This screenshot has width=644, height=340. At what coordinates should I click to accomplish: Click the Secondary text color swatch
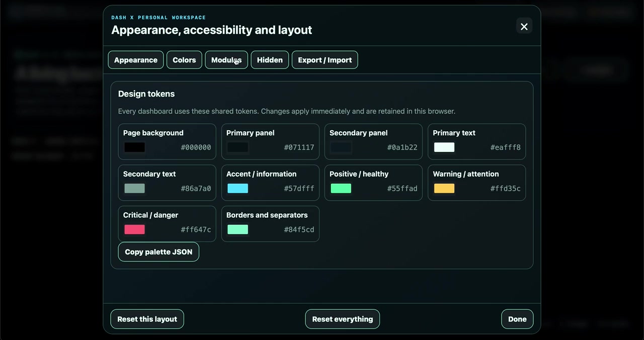tap(135, 189)
